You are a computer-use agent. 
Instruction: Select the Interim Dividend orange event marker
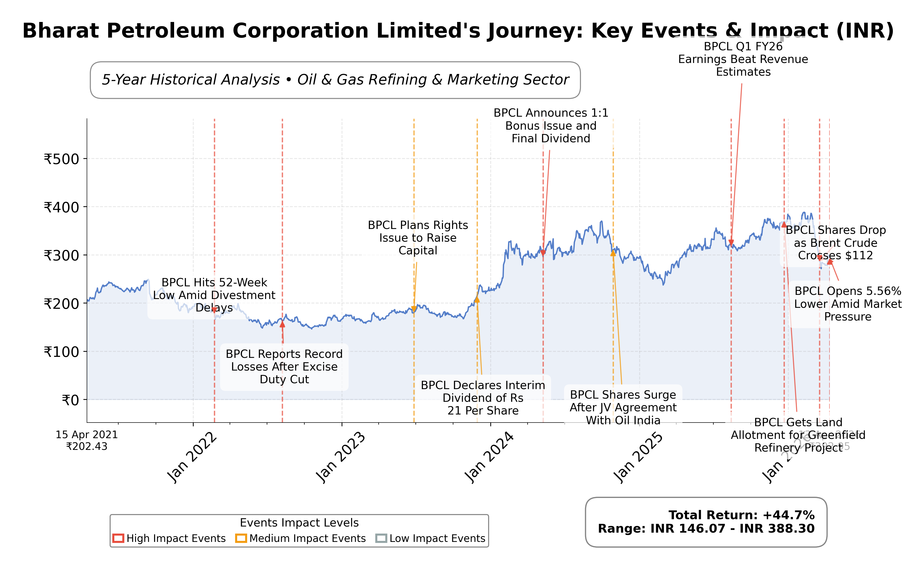(x=477, y=300)
